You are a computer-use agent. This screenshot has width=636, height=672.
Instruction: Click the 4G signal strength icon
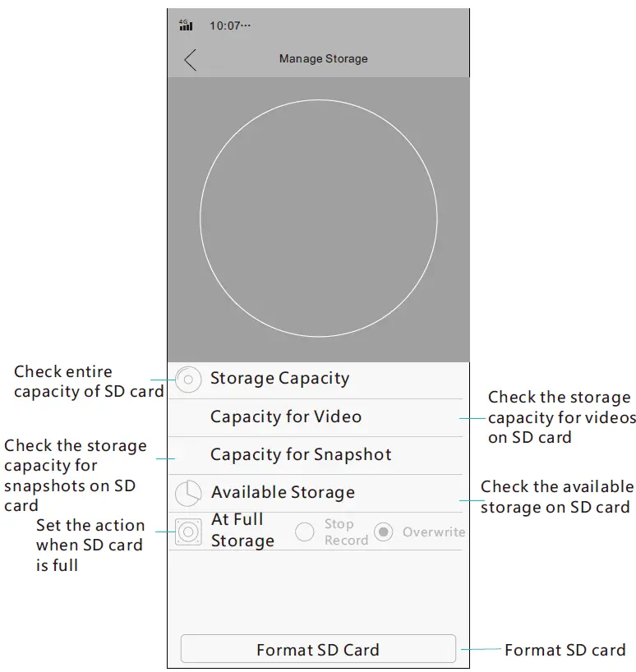point(187,25)
